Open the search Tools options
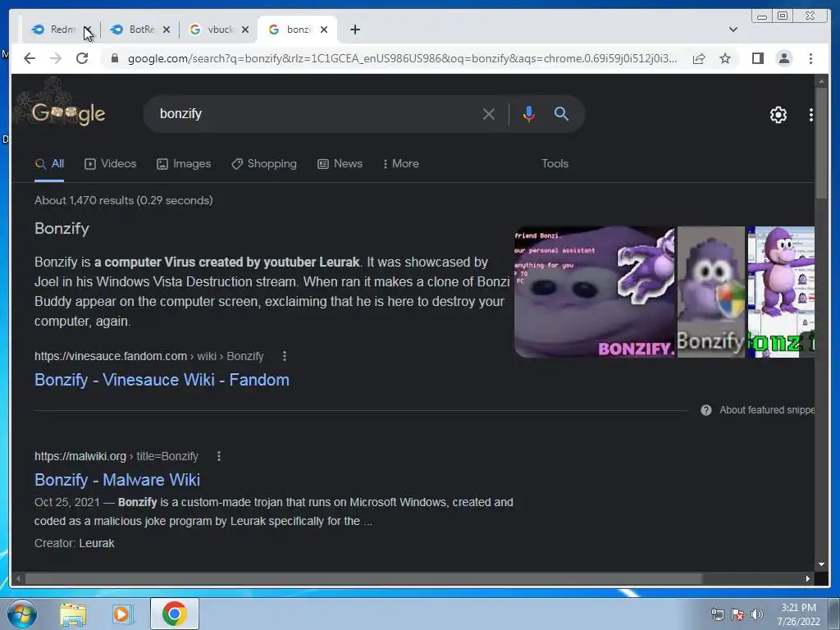 pos(555,164)
